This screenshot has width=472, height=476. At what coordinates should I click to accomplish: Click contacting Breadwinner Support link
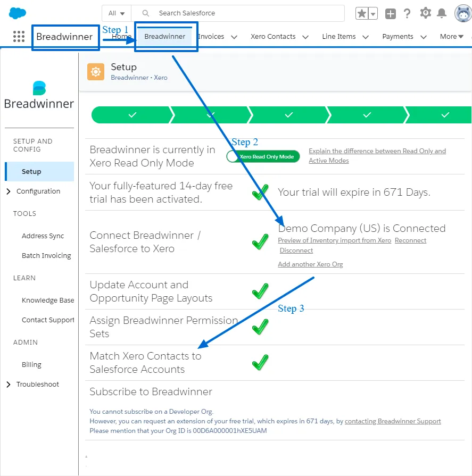coord(393,421)
